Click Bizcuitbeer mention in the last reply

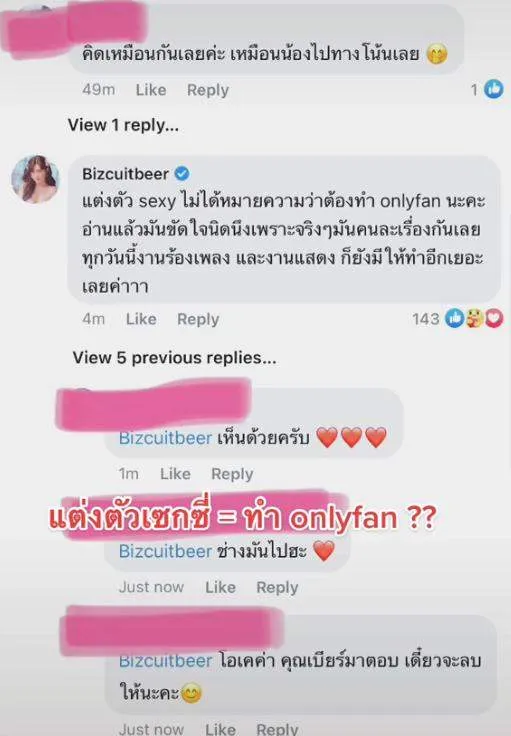tap(165, 661)
